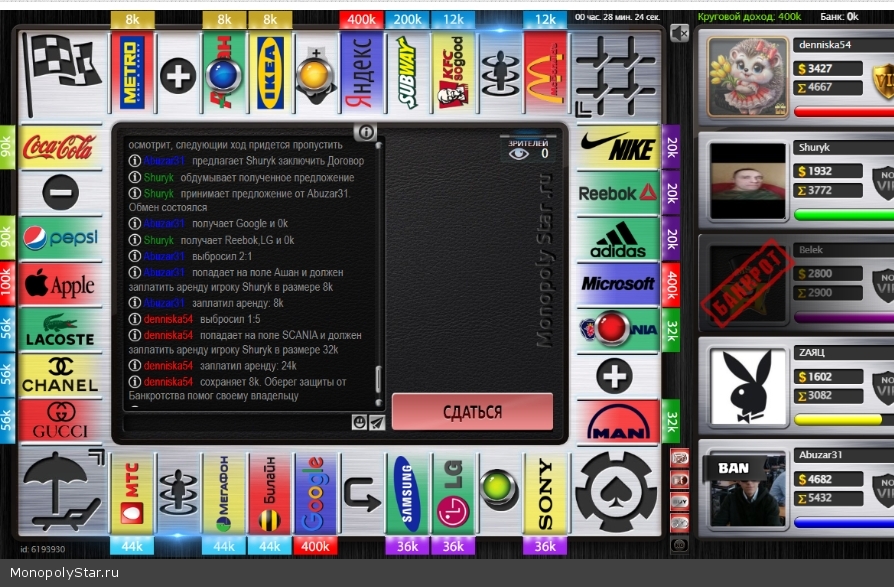Select the Мегафон property cell
Image resolution: width=894 pixels, height=587 pixels.
pyautogui.click(x=224, y=495)
